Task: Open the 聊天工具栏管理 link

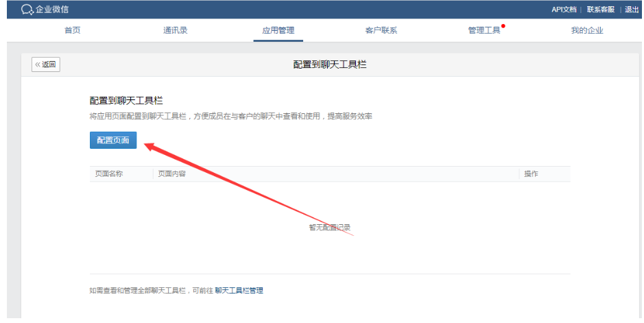Action: click(x=239, y=291)
